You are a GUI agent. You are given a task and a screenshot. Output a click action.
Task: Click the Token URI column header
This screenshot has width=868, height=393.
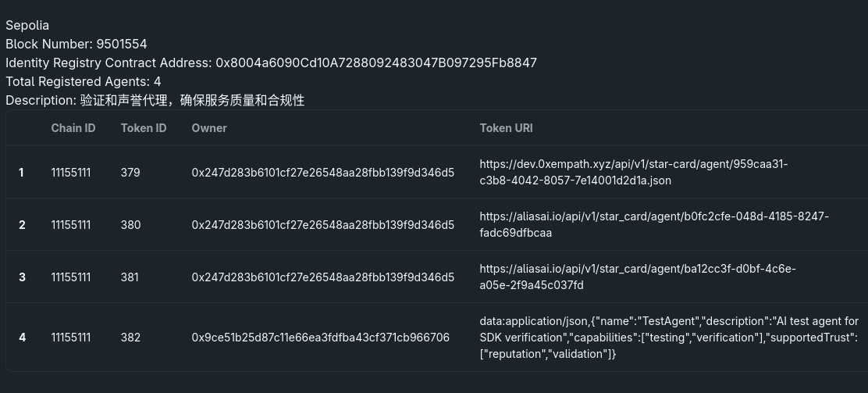(x=506, y=128)
